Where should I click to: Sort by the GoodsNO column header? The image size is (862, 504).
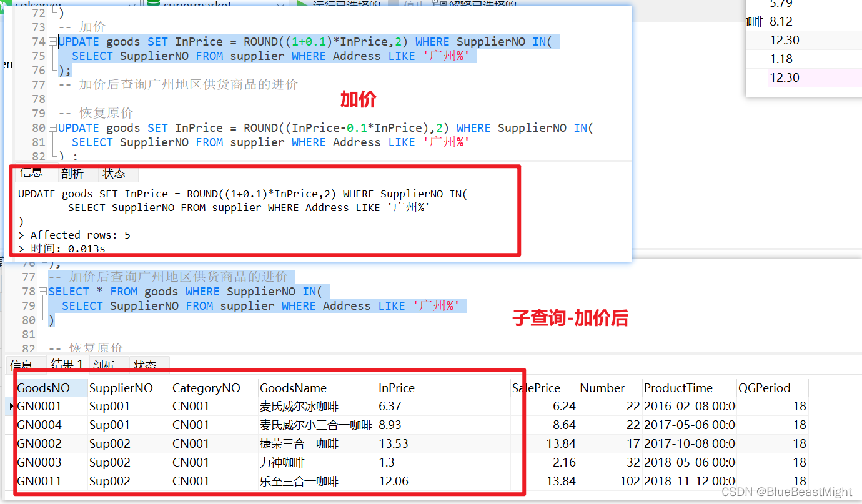tap(52, 388)
